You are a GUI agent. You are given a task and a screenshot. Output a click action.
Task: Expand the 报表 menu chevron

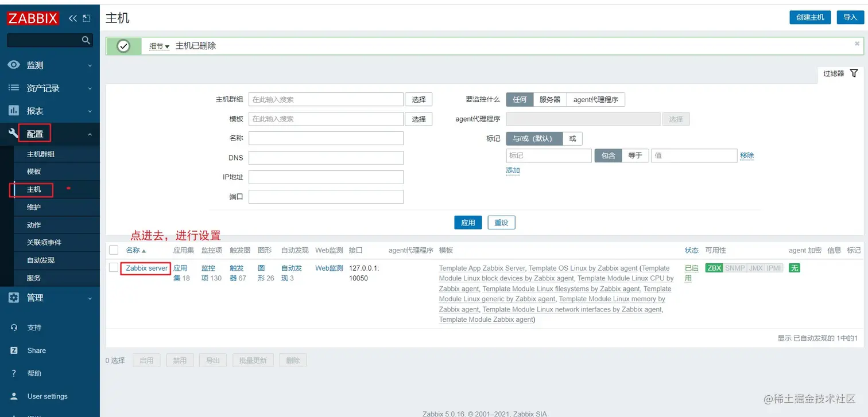[90, 111]
